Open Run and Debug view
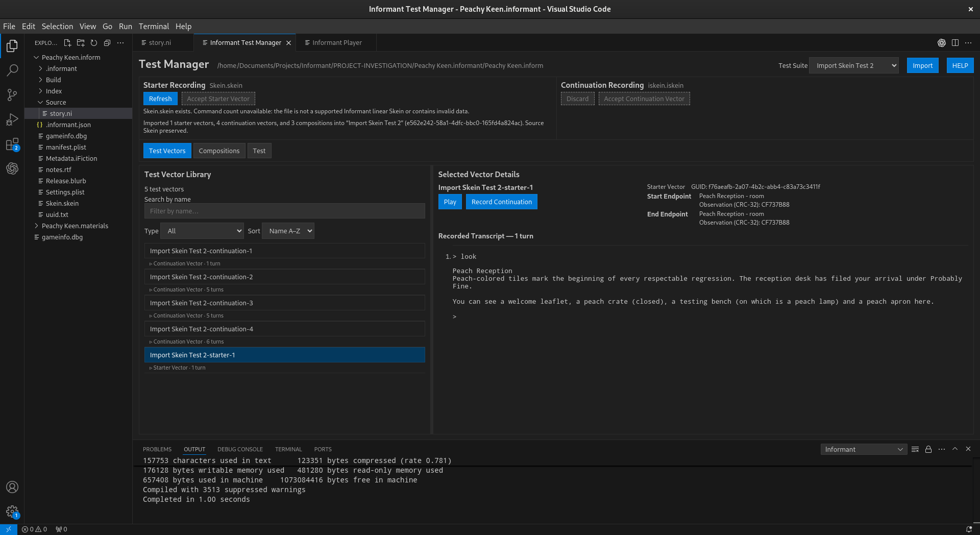The image size is (980, 535). pos(12,119)
